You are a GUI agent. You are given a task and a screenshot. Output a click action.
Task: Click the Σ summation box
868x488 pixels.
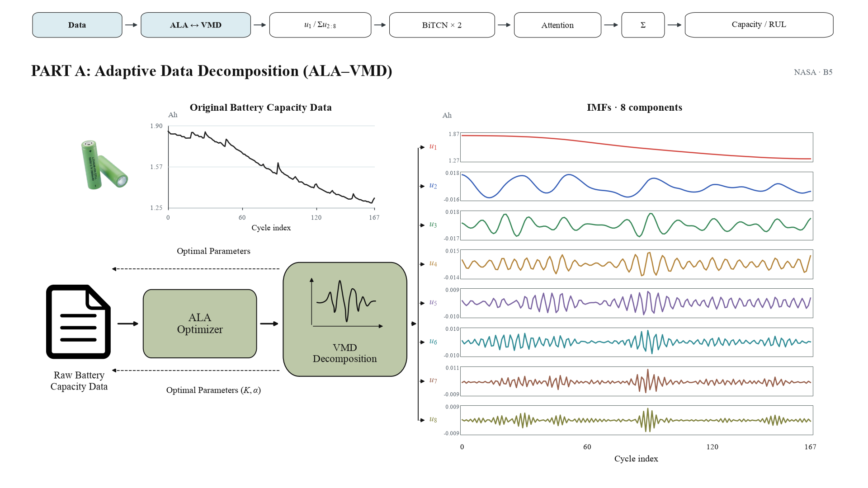pos(643,25)
